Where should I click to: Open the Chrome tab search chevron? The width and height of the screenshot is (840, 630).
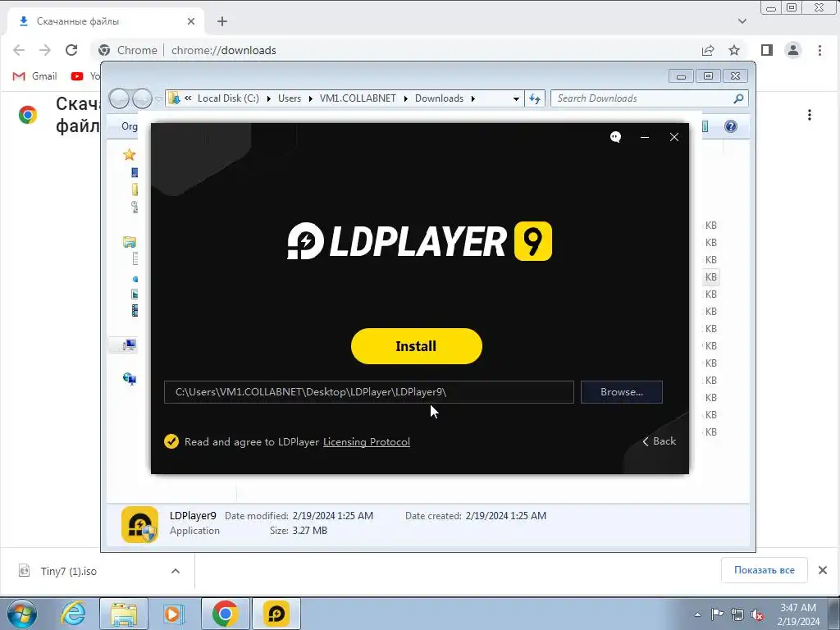(x=742, y=21)
